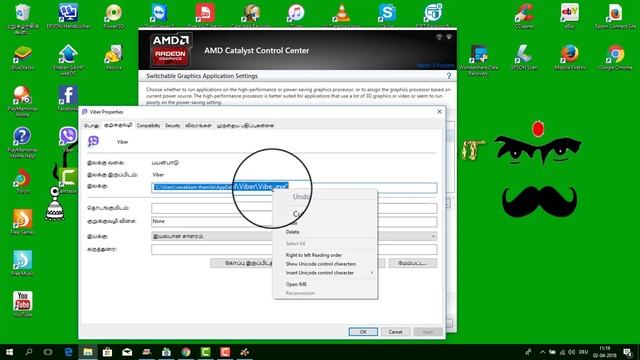Viewport: 640px width, 360px height.
Task: Click the DEU keyboard language indicator
Action: 583,352
